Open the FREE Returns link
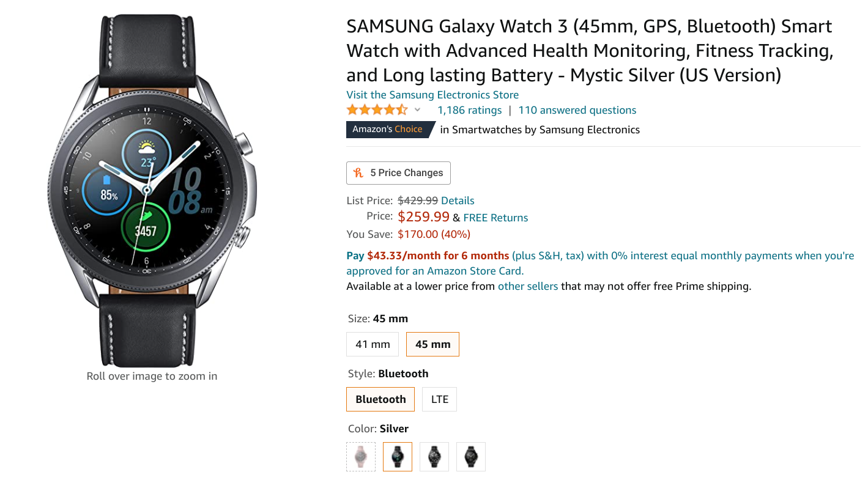The width and height of the screenshot is (868, 480). tap(495, 217)
